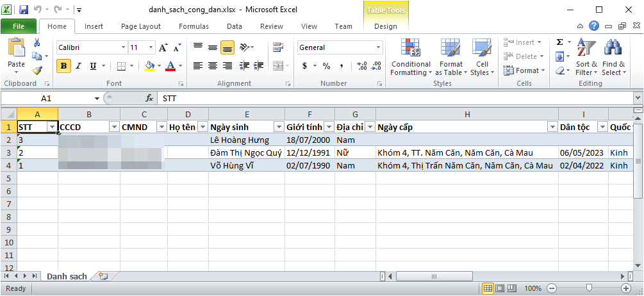Switch to the Page Layout tab
Viewport: 644px width, 296px height.
[x=141, y=26]
